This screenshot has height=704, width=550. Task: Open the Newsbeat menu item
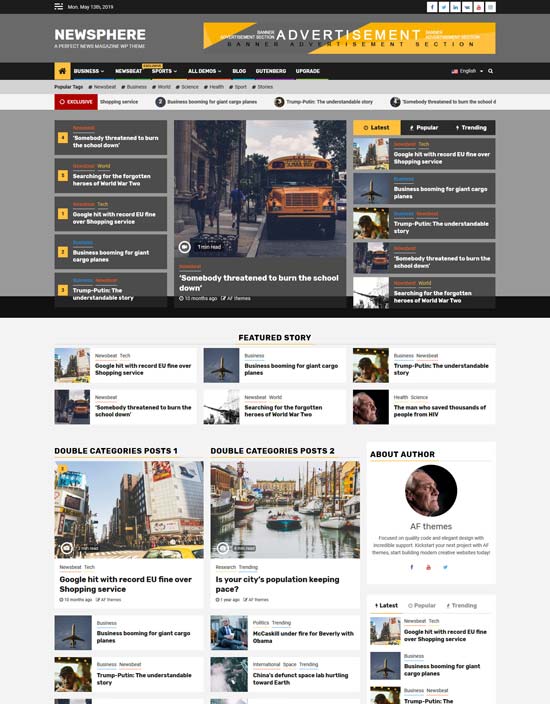pyautogui.click(x=128, y=71)
